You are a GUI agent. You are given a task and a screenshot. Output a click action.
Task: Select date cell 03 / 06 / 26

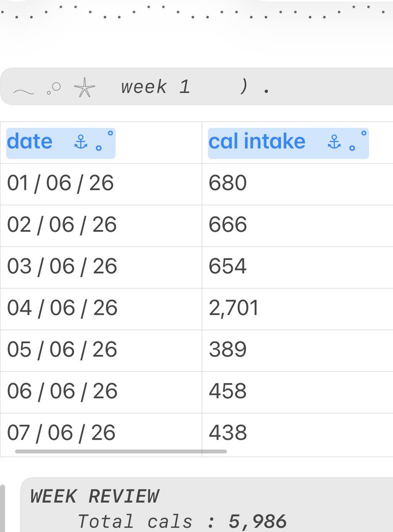click(101, 267)
